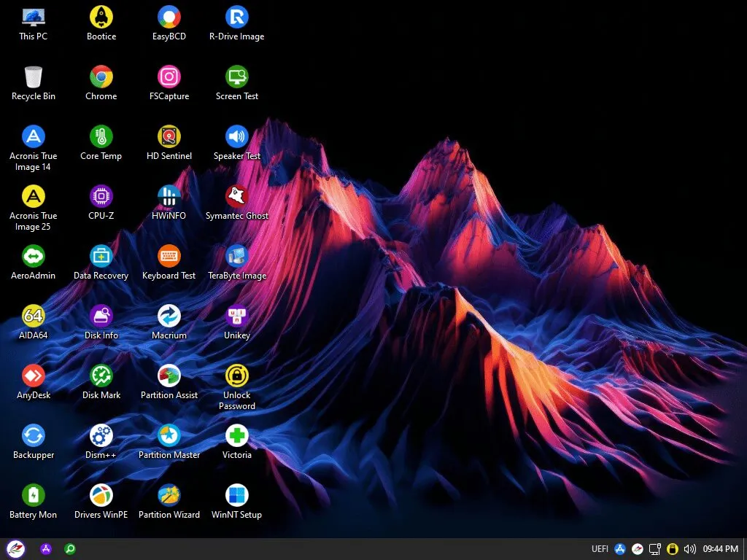Screen dimensions: 747x560
Task: Launch the HD Sentinel disk tool
Action: point(169,136)
